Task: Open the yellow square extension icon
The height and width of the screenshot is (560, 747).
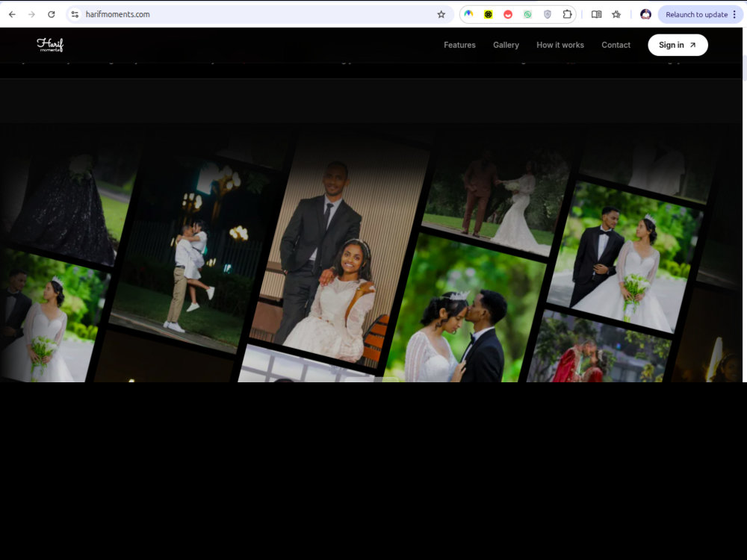Action: click(x=489, y=14)
